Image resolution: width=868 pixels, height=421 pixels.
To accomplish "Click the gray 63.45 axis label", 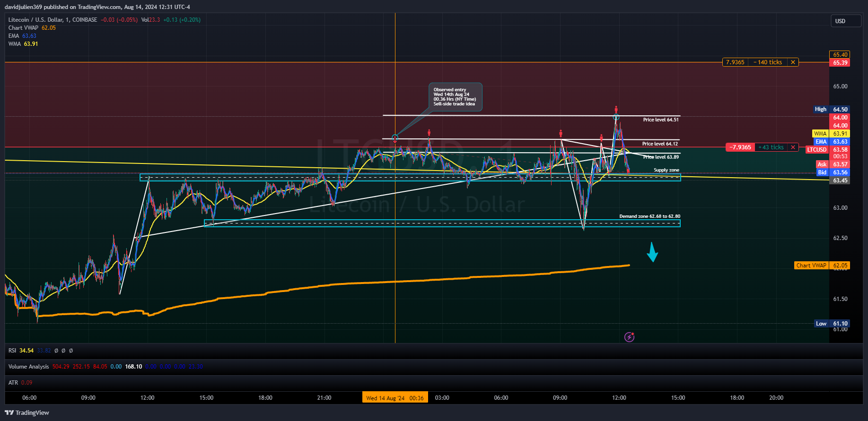I will pyautogui.click(x=840, y=180).
